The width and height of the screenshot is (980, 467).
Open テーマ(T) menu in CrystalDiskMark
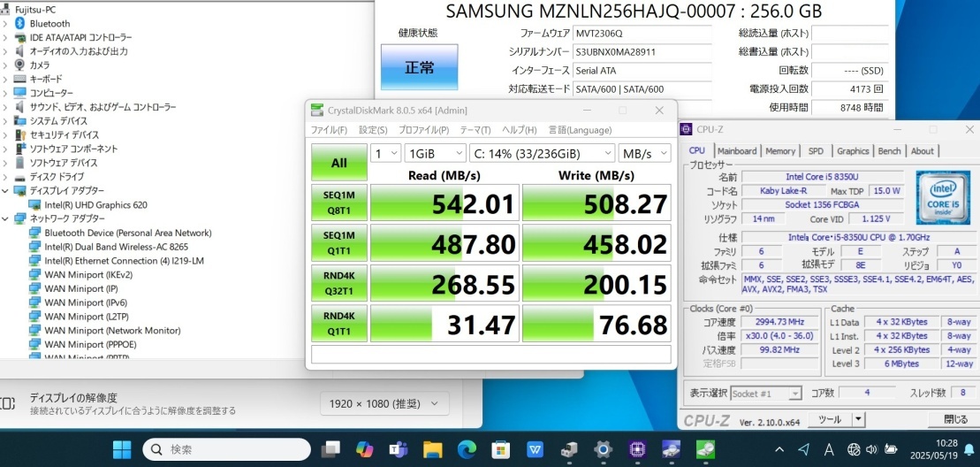point(475,130)
